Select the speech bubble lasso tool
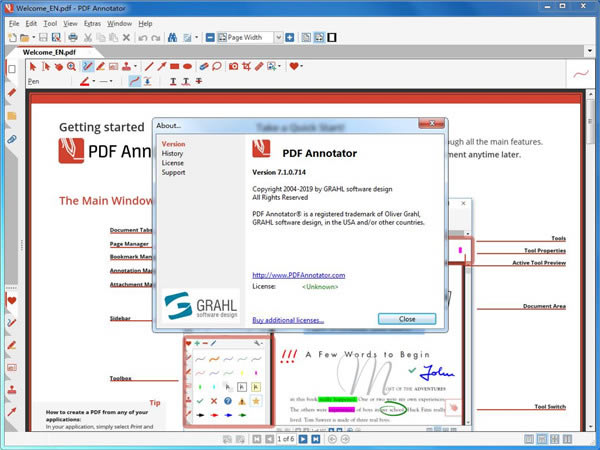This screenshot has width=600, height=450. 217,67
